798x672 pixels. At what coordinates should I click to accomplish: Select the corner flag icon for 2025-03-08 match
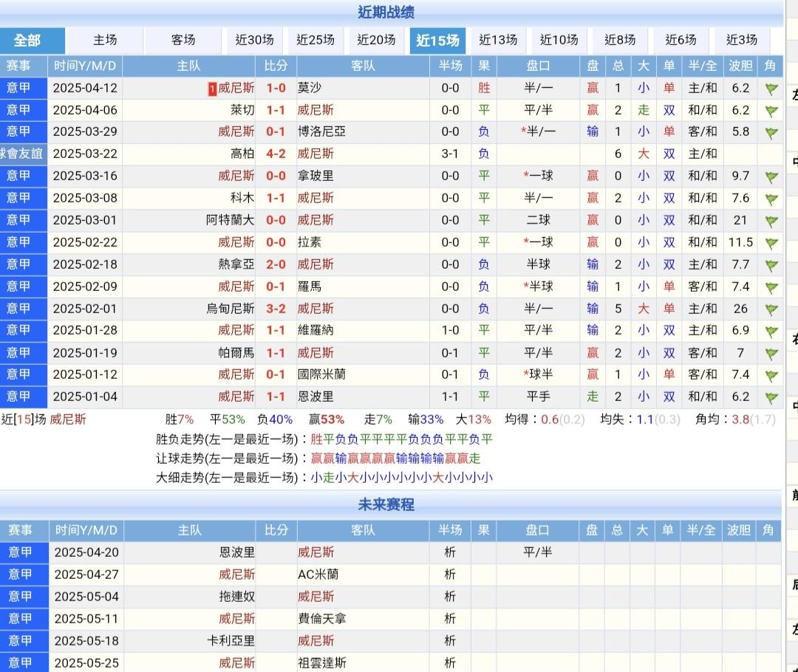(x=771, y=199)
